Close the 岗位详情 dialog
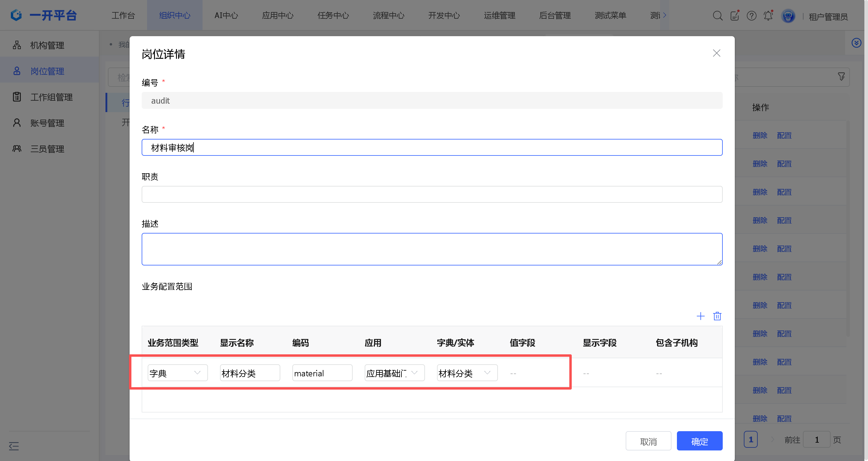Image resolution: width=868 pixels, height=461 pixels. (x=716, y=53)
